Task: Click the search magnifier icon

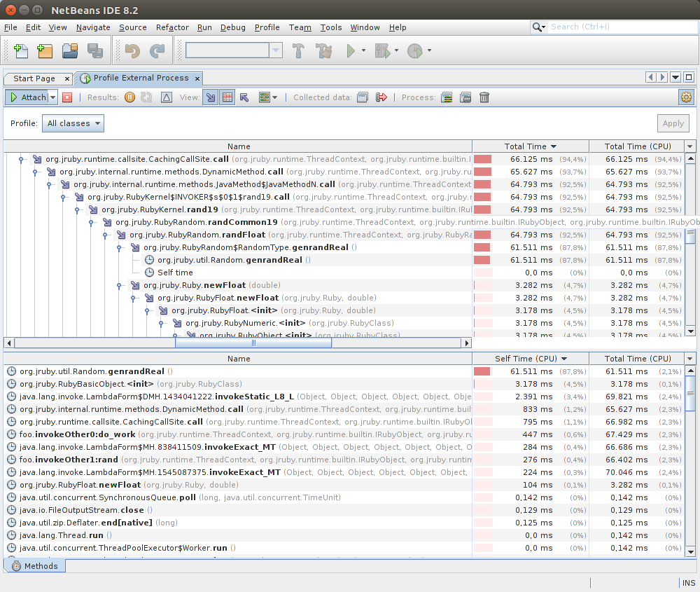Action: coord(537,27)
